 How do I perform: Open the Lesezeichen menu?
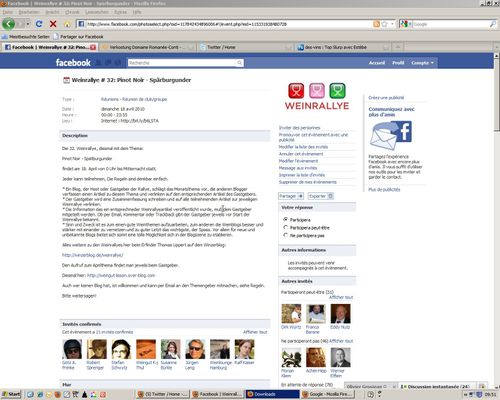click(x=97, y=12)
